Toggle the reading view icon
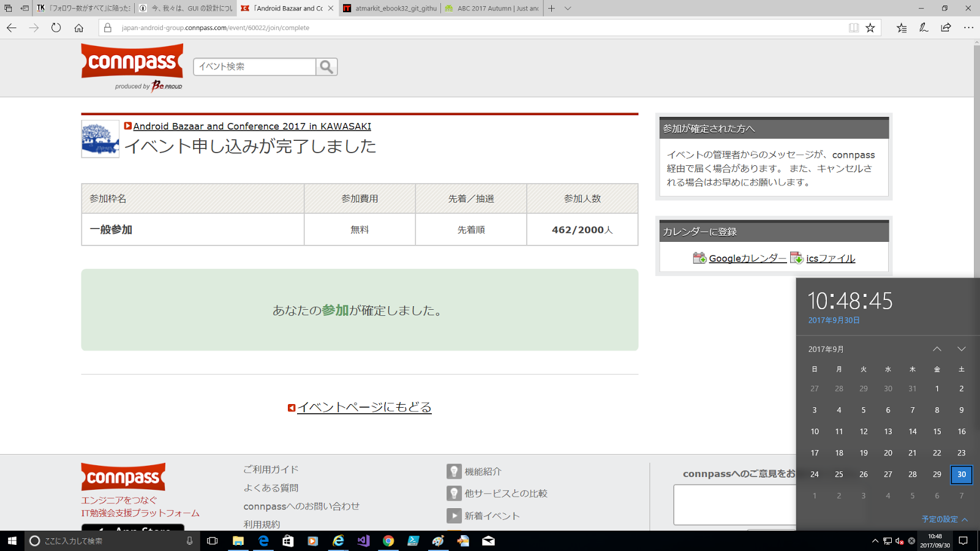Viewport: 980px width, 551px height. click(x=854, y=28)
